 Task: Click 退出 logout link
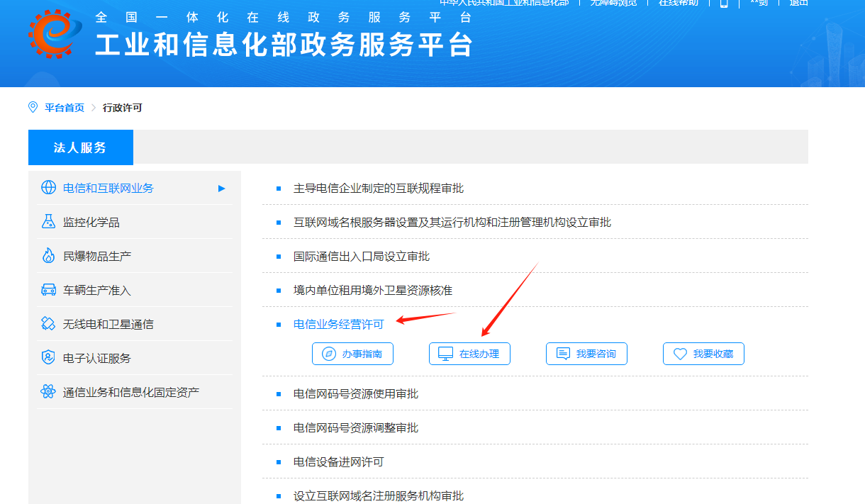pos(799,3)
